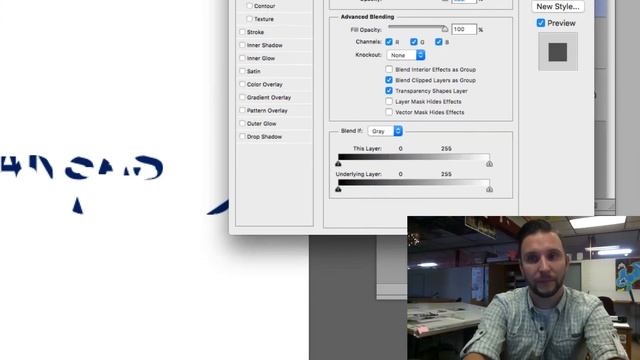Select Gradient Overlay in styles list
The image size is (640, 360).
click(x=269, y=97)
